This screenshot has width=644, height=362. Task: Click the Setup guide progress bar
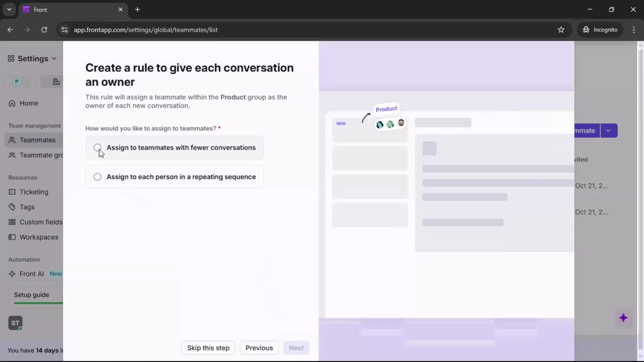39,303
